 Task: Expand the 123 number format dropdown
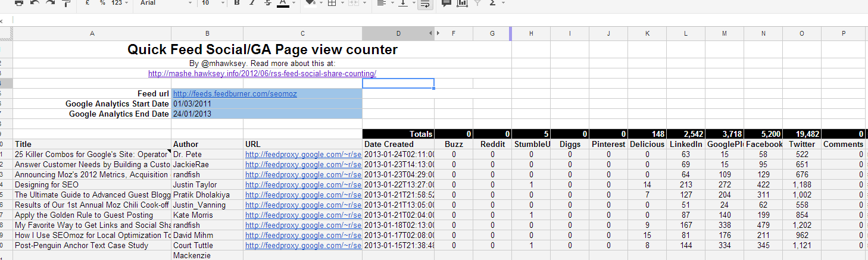coord(120,3)
